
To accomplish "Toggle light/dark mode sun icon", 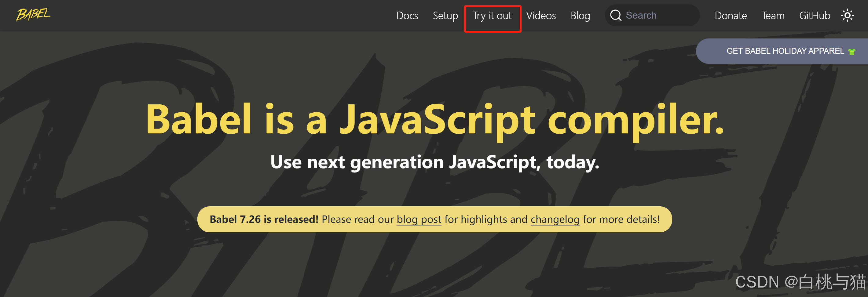I will 847,16.
